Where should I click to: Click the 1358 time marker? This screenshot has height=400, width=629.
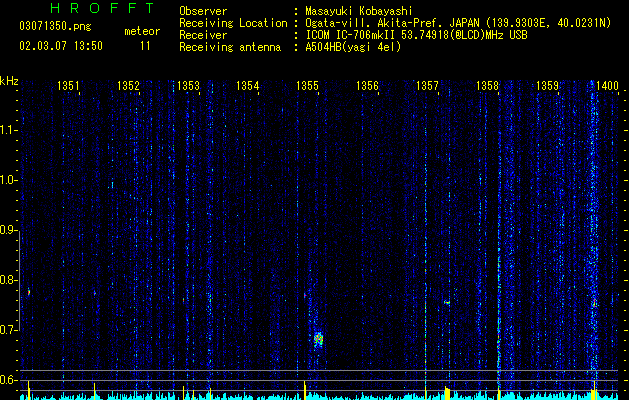coord(487,85)
